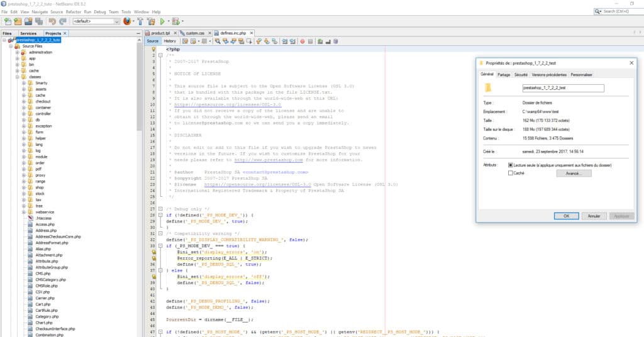This screenshot has width=644, height=337.
Task: Click the warning icon beside the display_errors 'on' line
Action: (x=154, y=252)
